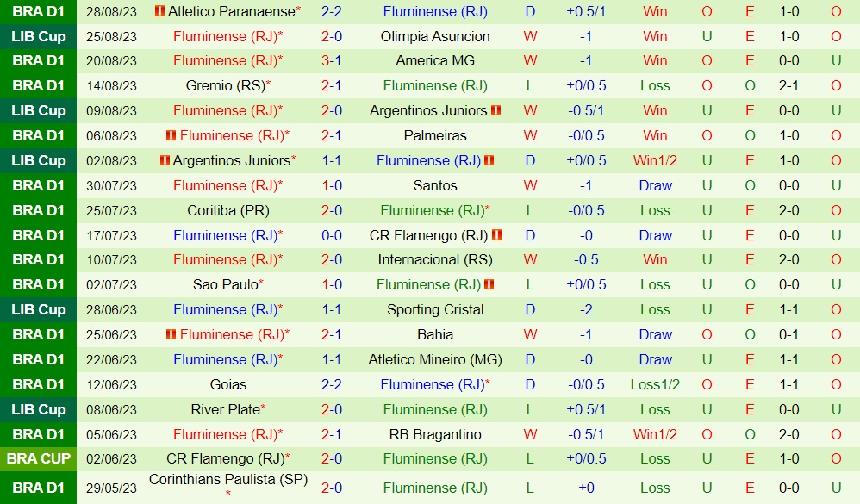This screenshot has height=504, width=860.
Task: Click red card before Argentinos Juniors, 02/08/23 row
Action: point(165,161)
